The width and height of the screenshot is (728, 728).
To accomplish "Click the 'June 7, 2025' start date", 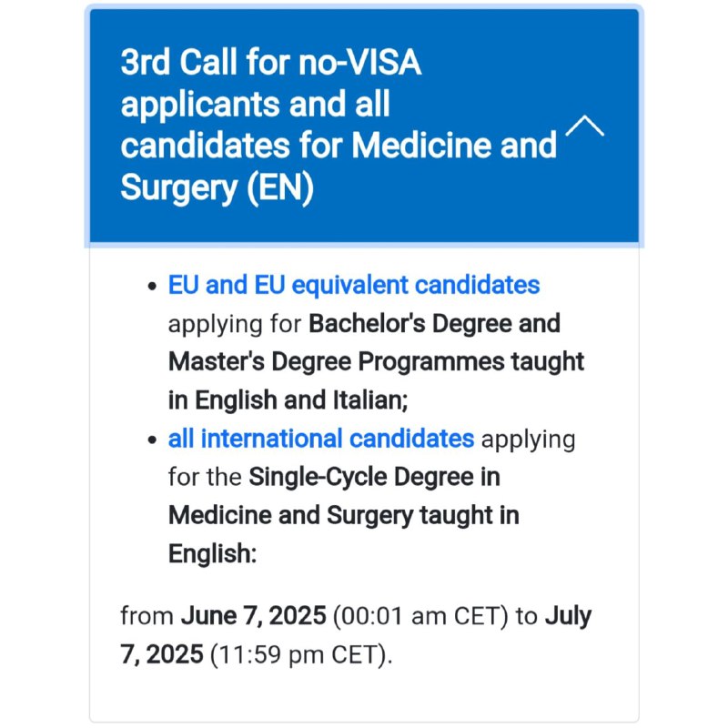I will (254, 616).
